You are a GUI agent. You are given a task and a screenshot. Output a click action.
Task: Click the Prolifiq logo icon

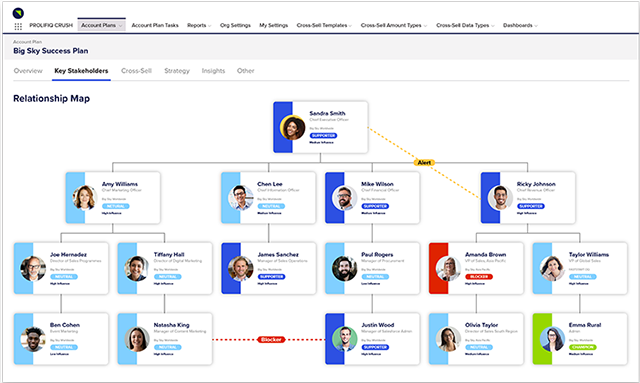[x=18, y=13]
